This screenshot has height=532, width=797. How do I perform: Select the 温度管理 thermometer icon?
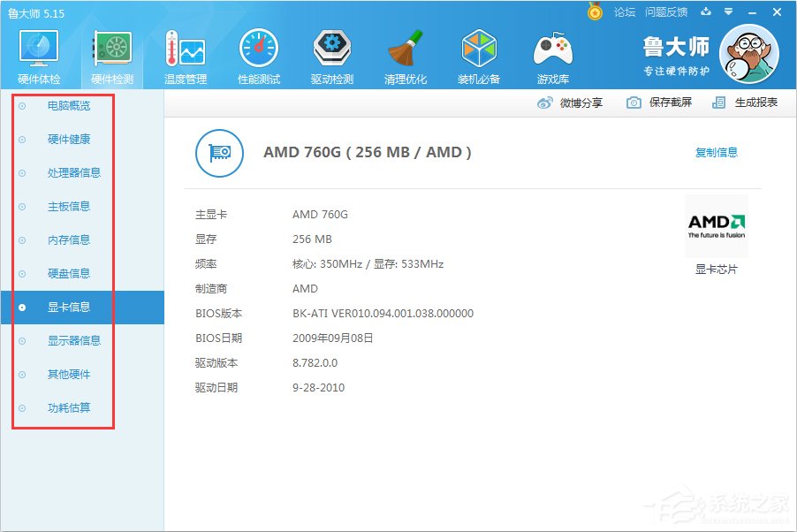[x=185, y=49]
